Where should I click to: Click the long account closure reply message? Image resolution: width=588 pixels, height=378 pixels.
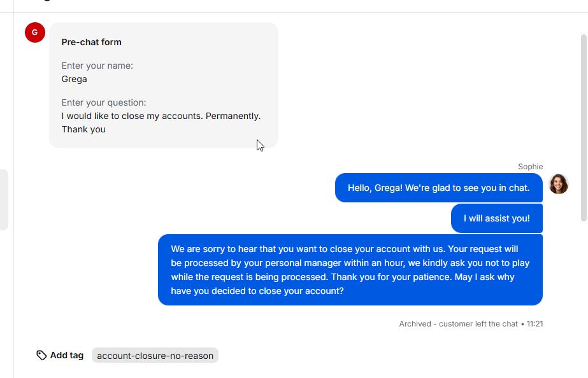coord(350,270)
